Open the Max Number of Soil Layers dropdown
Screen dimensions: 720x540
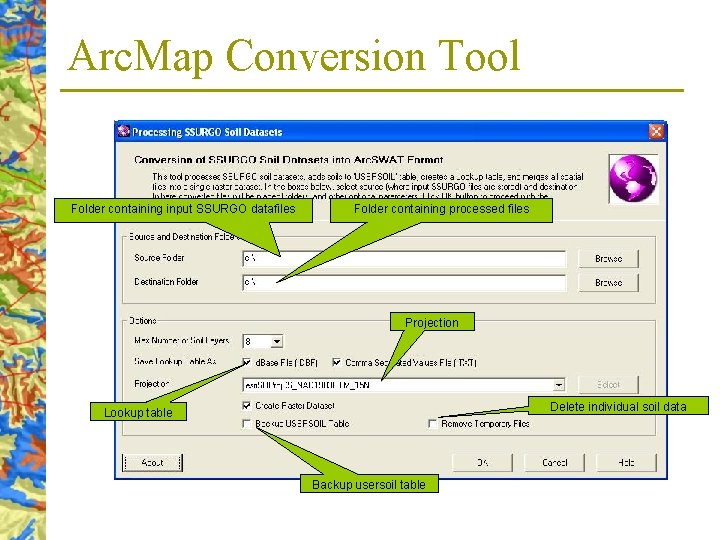[276, 341]
